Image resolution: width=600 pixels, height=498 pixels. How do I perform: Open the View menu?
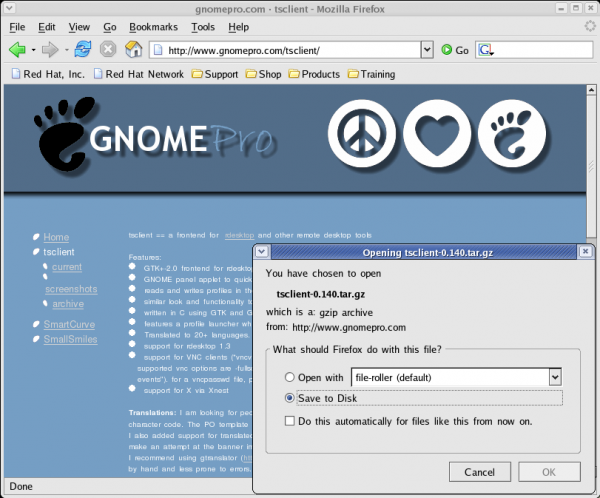pos(79,27)
